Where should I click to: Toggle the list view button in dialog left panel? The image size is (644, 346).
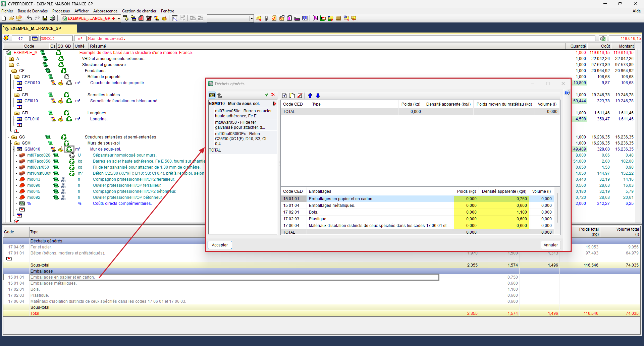pyautogui.click(x=212, y=95)
